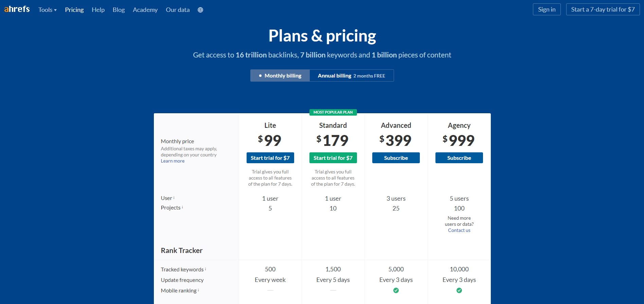Switch to Annual billing
The image size is (644, 304).
[352, 75]
